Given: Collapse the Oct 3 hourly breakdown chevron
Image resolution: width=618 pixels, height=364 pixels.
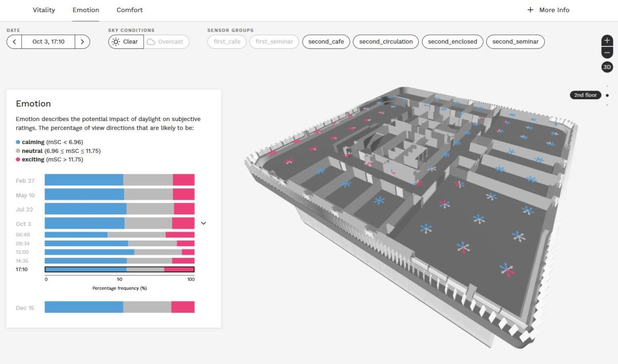Looking at the screenshot, I should coord(203,222).
